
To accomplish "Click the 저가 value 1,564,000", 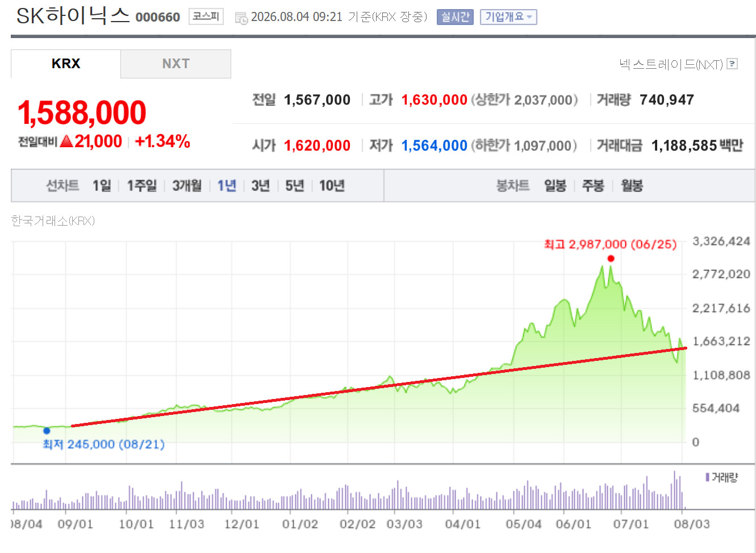I will [435, 146].
